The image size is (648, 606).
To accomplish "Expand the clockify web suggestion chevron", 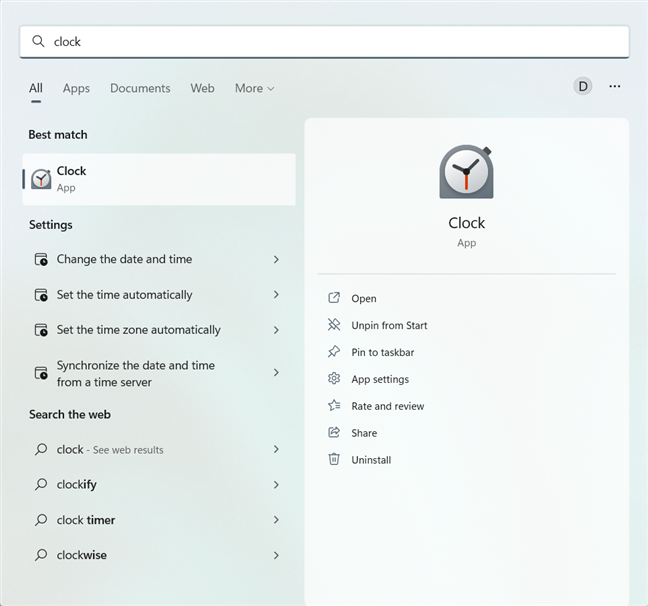I will click(276, 485).
